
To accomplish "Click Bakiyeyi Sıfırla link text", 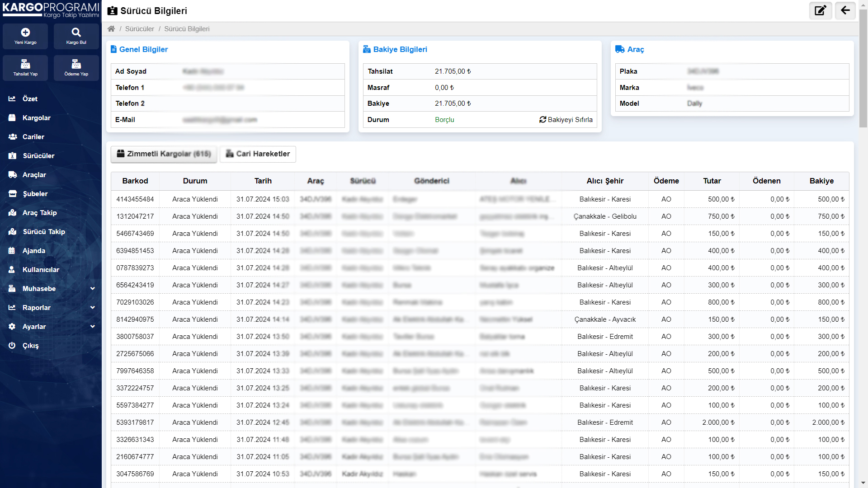I will click(x=570, y=120).
